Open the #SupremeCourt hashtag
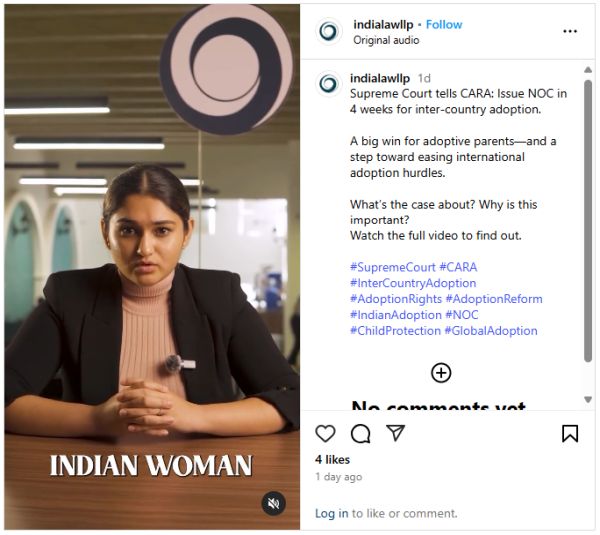600x535 pixels. coord(392,268)
